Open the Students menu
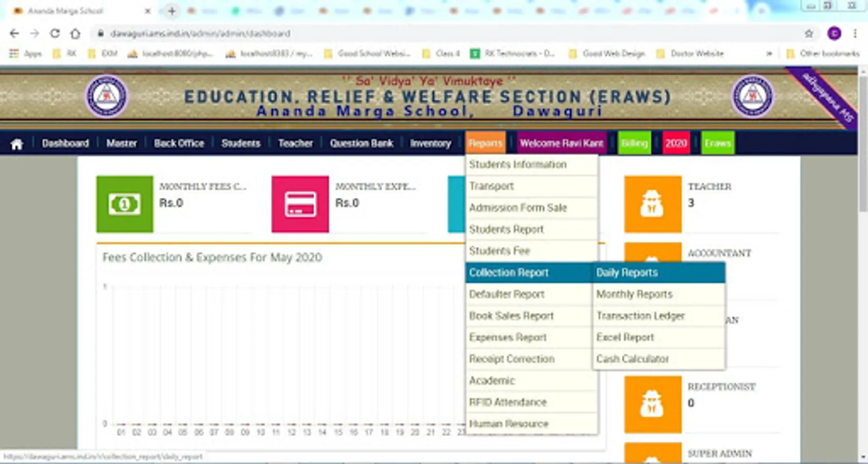Screen dimensions: 868x464 click(x=240, y=143)
